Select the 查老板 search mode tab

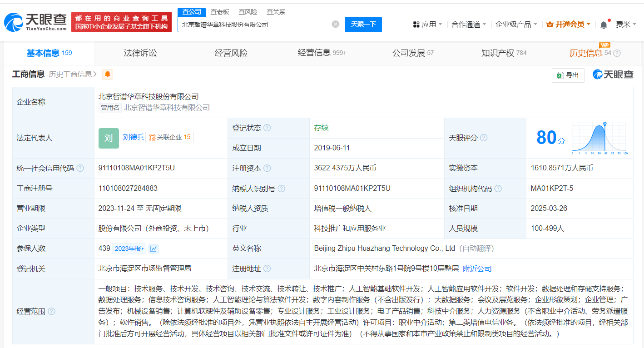(219, 12)
